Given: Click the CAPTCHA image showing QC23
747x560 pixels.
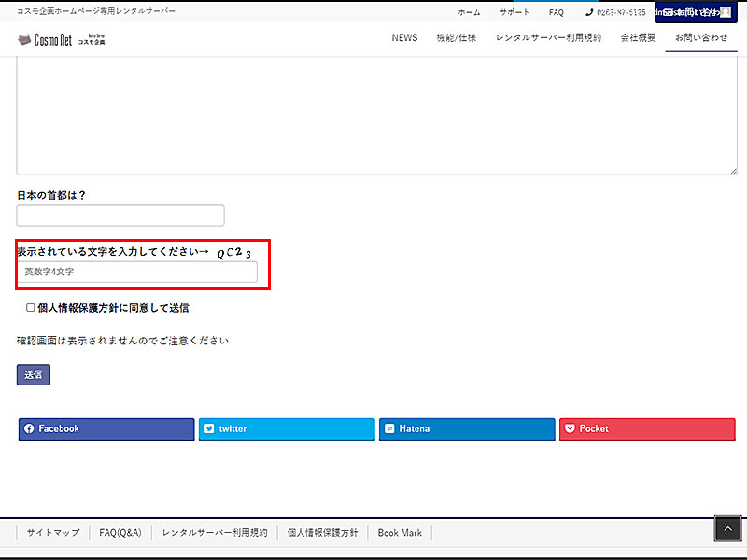Looking at the screenshot, I should (234, 252).
